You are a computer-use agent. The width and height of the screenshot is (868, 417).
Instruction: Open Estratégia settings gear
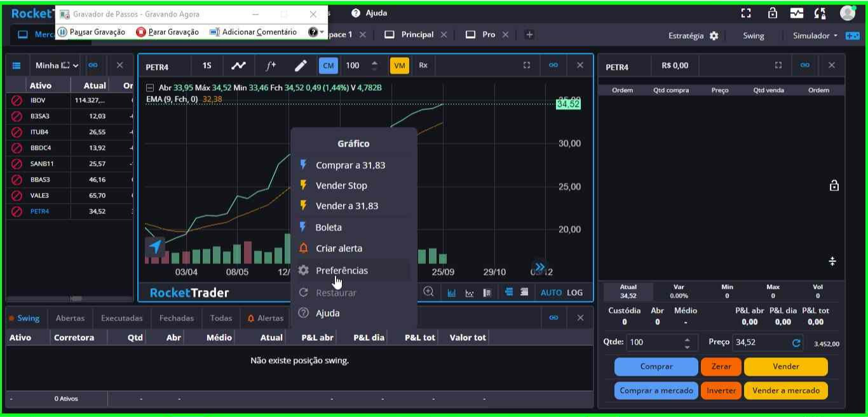point(714,36)
